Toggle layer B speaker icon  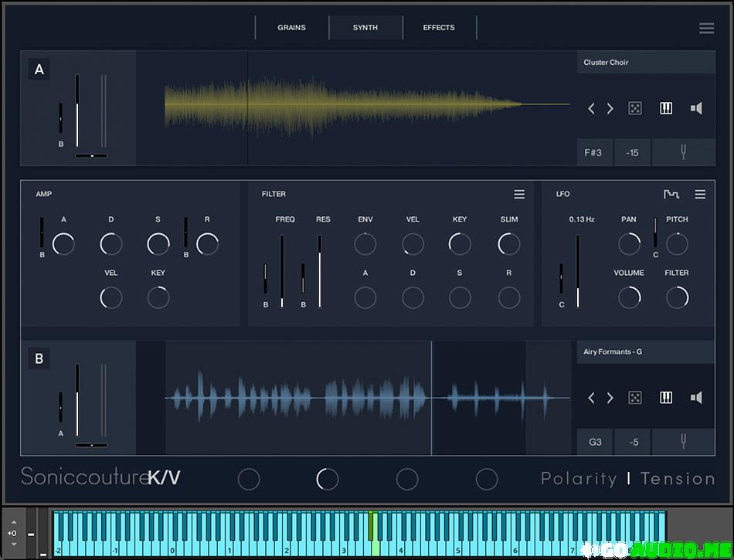point(696,398)
